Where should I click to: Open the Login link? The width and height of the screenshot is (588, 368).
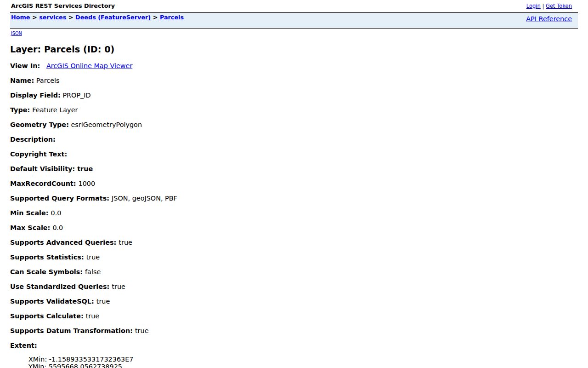[533, 6]
